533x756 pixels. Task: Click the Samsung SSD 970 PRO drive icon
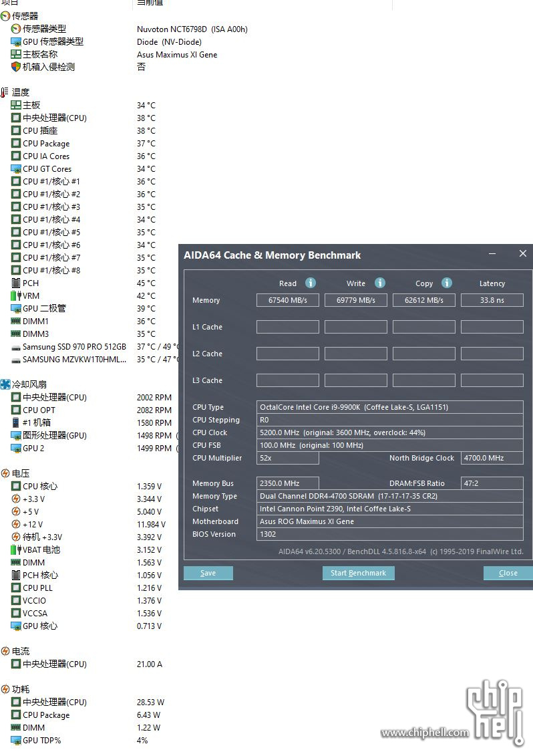pyautogui.click(x=16, y=347)
